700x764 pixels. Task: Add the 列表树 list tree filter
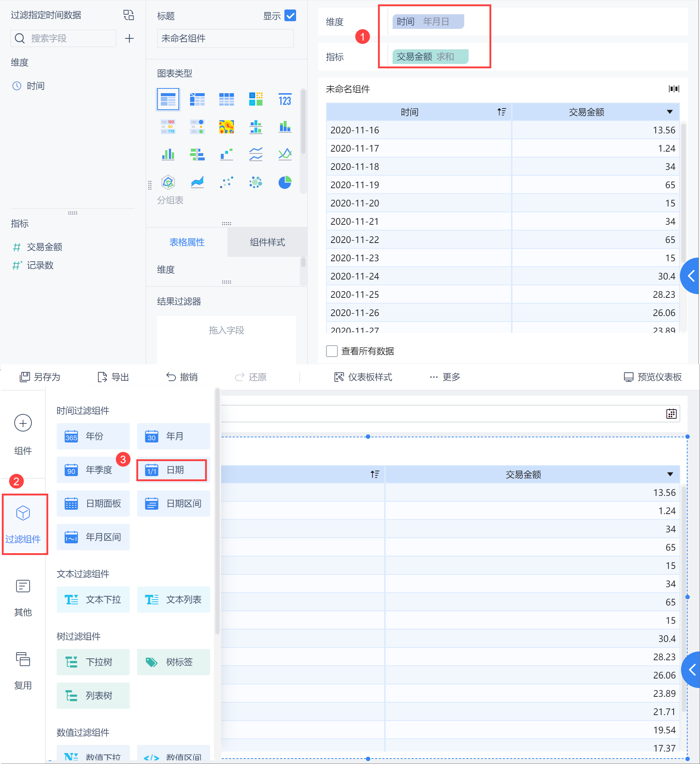pyautogui.click(x=93, y=695)
